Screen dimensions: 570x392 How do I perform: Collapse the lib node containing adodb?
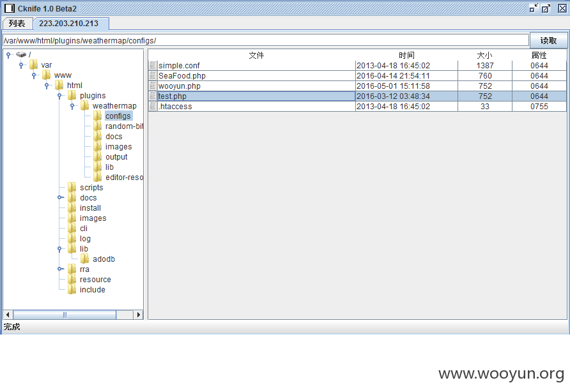point(59,249)
